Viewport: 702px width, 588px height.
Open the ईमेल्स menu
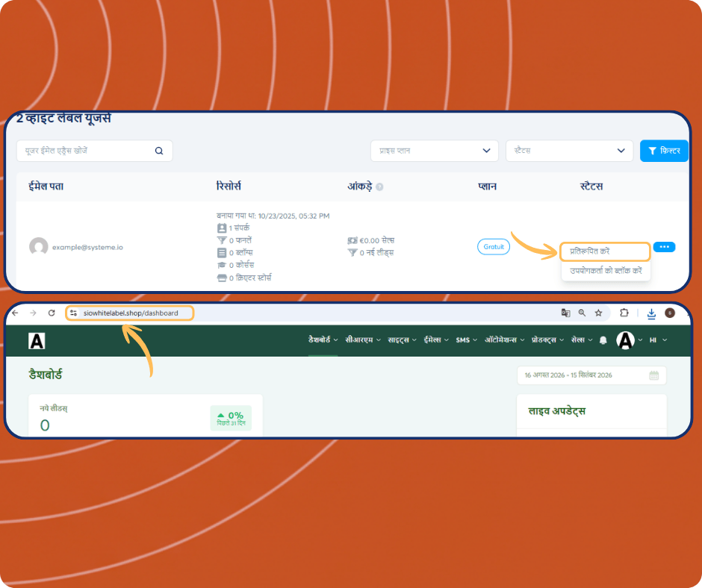click(436, 340)
